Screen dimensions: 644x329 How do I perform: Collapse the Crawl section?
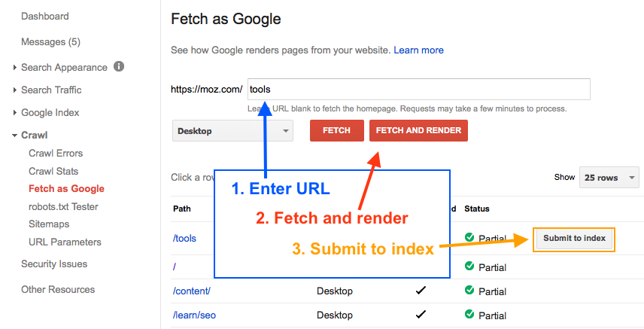click(15, 136)
